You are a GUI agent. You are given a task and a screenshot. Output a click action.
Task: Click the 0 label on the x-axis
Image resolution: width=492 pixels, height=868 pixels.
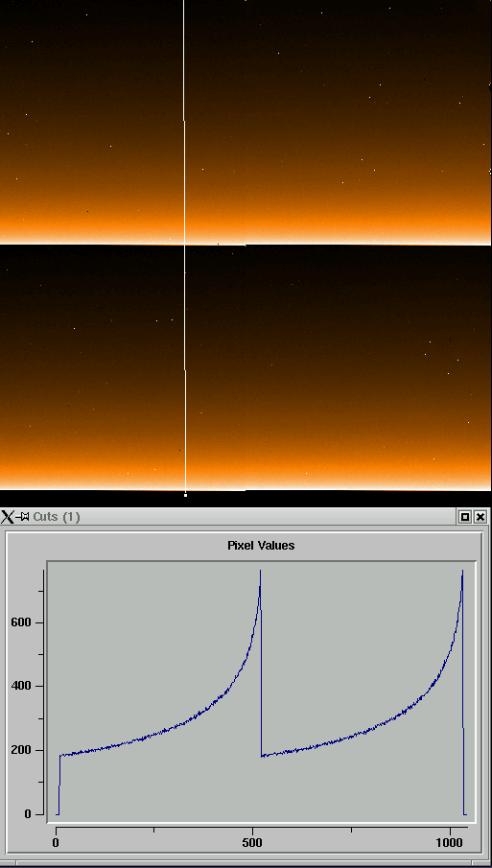(x=56, y=843)
